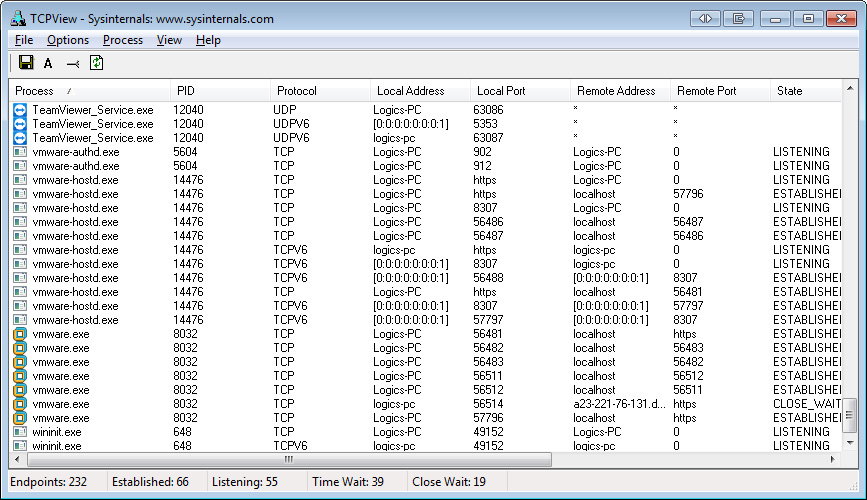
Task: Click PID 648 in wininit.exe TCP row
Action: 182,431
